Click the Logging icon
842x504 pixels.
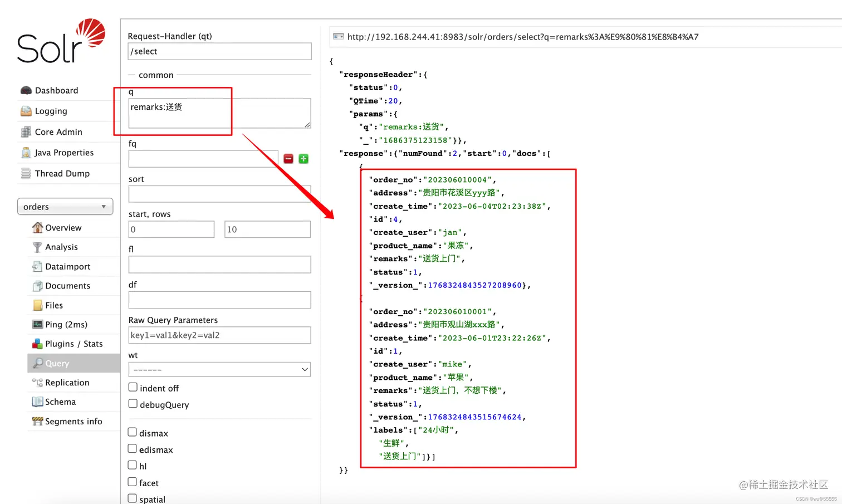tap(26, 111)
